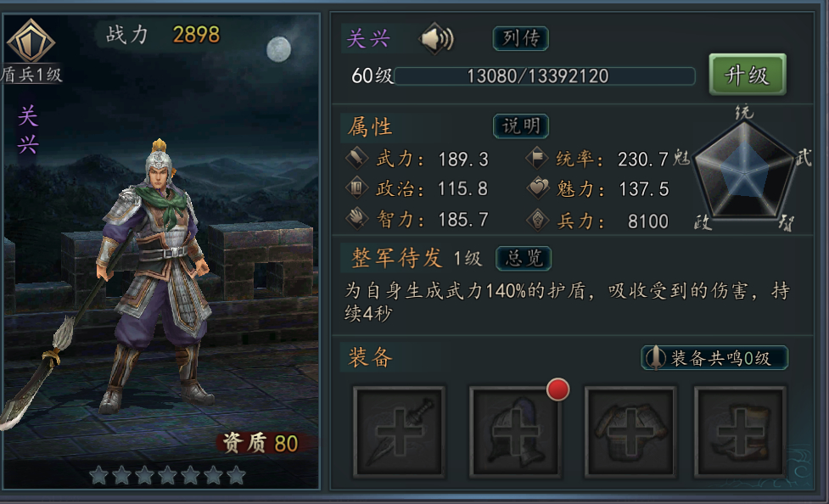829x504 pixels.
Task: Tap the seven-star rating row
Action: pyautogui.click(x=168, y=475)
